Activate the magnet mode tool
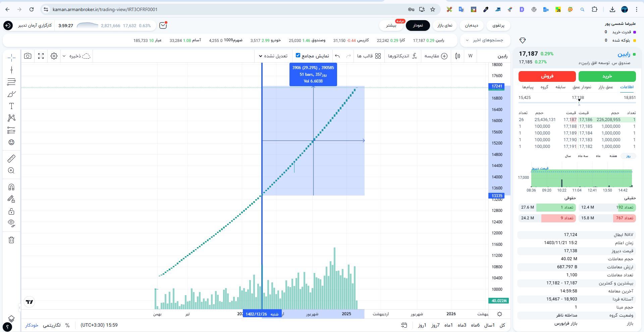The width and height of the screenshot is (644, 332). coord(11,187)
